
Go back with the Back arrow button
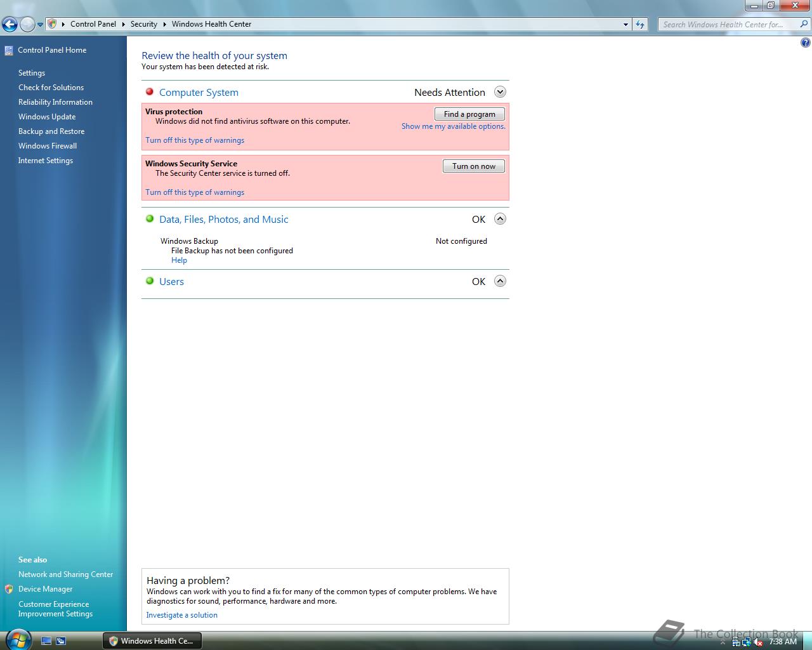point(10,24)
